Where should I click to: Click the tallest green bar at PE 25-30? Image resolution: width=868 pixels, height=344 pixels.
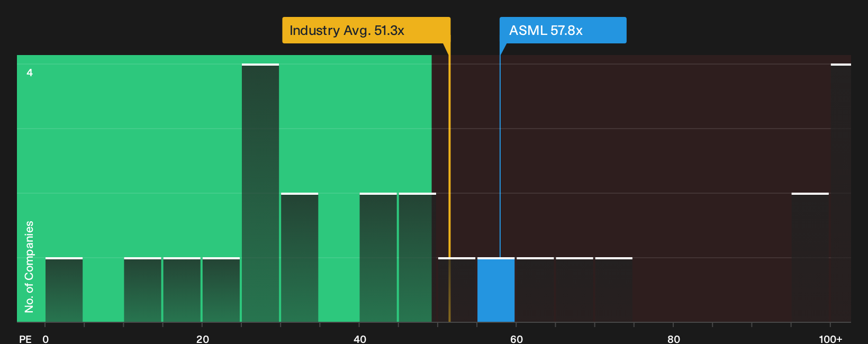[260, 193]
